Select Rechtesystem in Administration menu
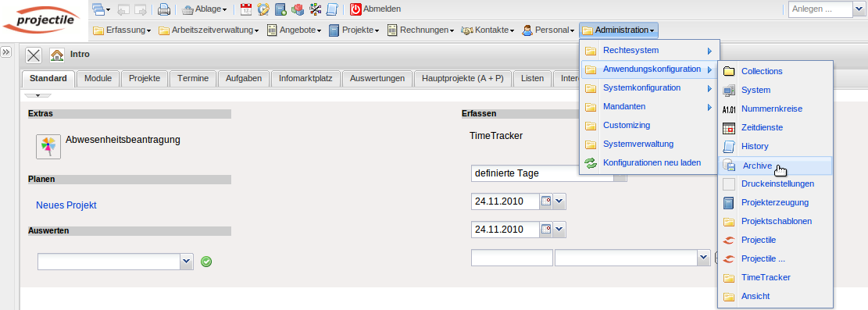The height and width of the screenshot is (310, 868). tap(649, 51)
